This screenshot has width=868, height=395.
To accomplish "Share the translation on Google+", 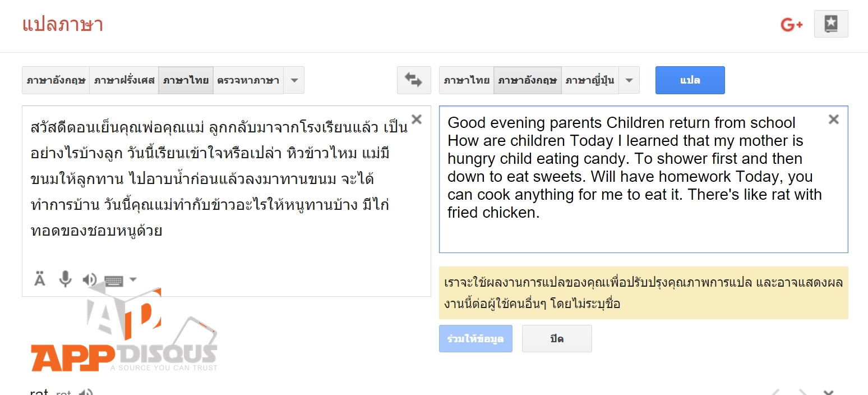I will (791, 24).
